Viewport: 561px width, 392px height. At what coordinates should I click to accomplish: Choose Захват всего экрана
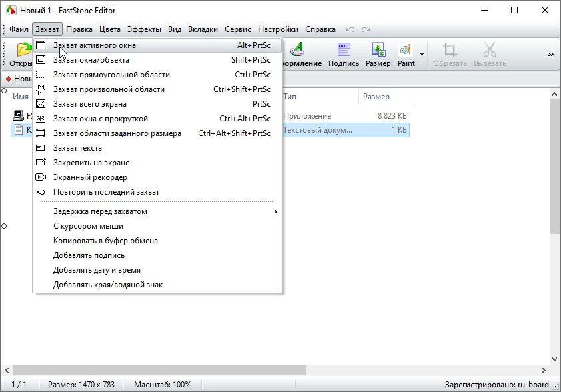(x=157, y=104)
